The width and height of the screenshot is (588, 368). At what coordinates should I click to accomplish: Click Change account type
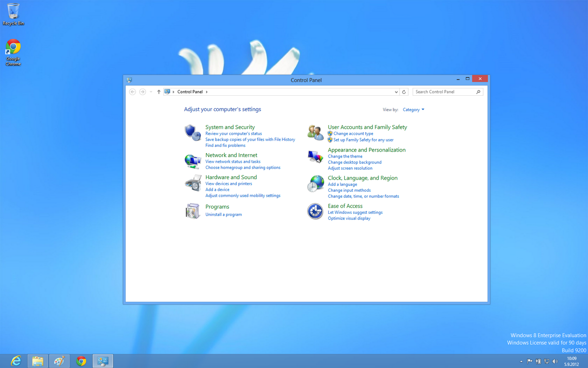coord(353,134)
